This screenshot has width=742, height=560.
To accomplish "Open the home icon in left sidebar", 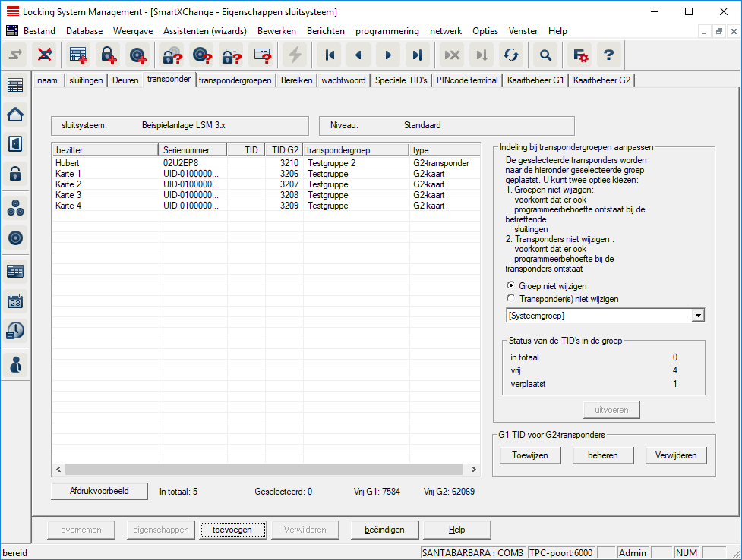I will pos(15,115).
